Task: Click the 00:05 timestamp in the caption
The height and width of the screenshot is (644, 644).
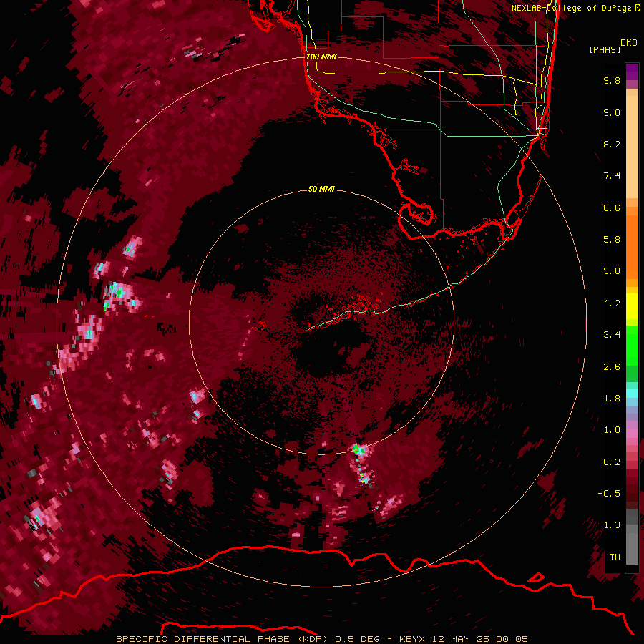Action: 512,639
